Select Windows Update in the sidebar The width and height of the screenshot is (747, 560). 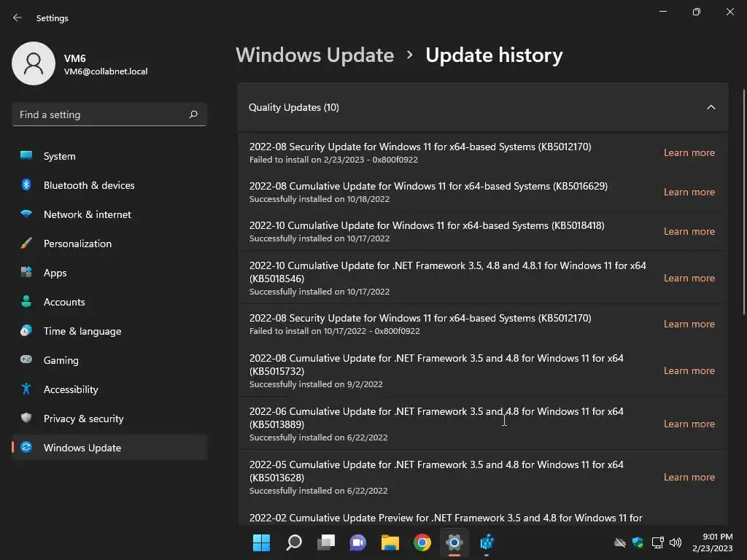point(109,448)
